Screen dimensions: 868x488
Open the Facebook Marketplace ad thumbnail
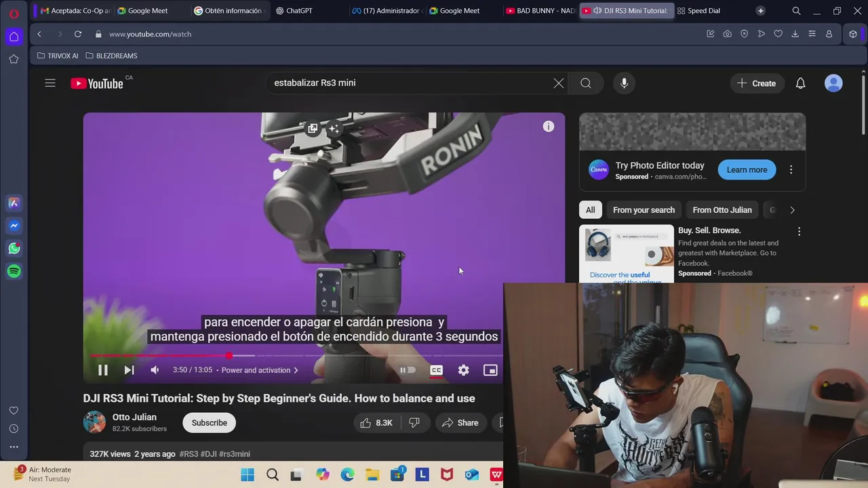point(627,253)
